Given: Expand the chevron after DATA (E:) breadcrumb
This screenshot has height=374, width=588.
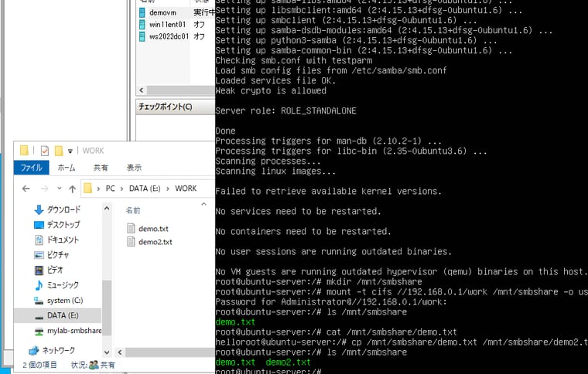Looking at the screenshot, I should coord(167,189).
